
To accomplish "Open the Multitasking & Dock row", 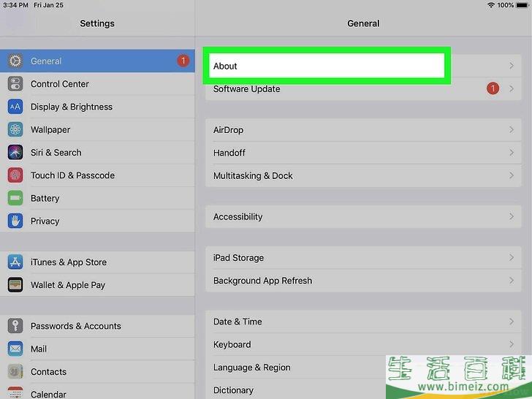I will (x=363, y=175).
